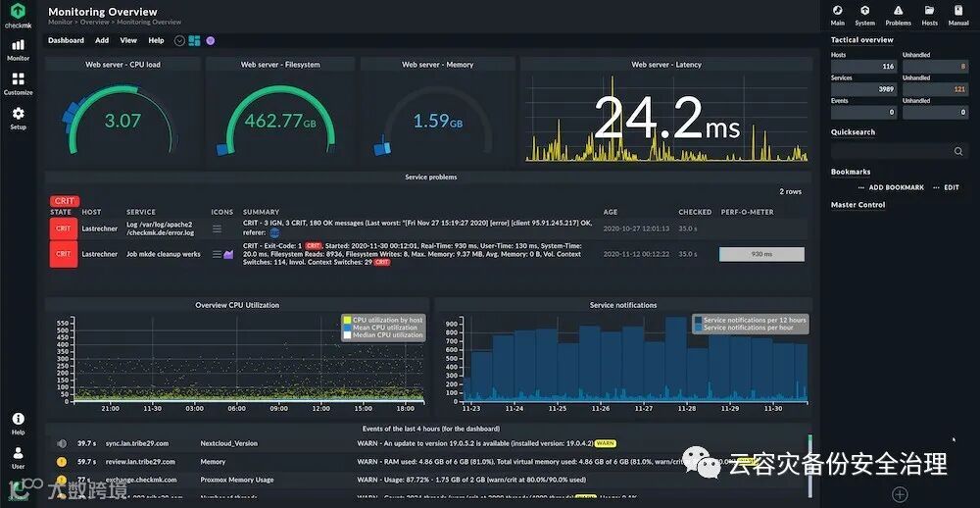Click the review.lan.tribe29.com host event

(140, 462)
